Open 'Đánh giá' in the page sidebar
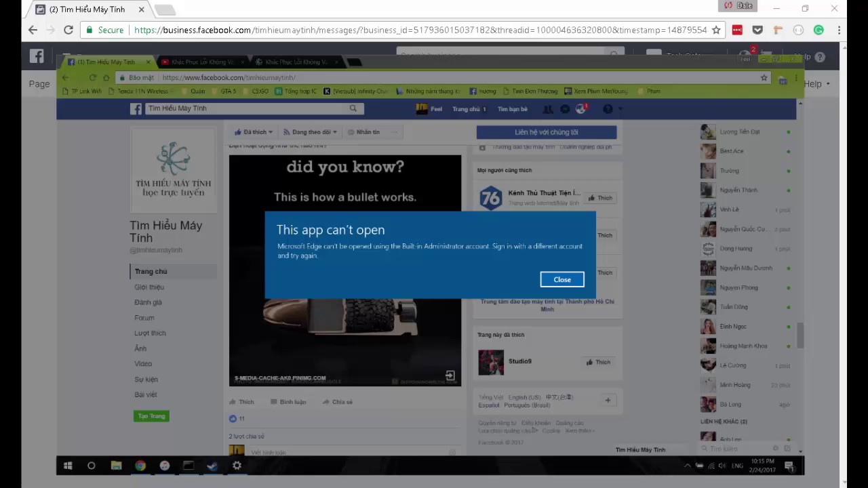868x488 pixels. tap(148, 302)
